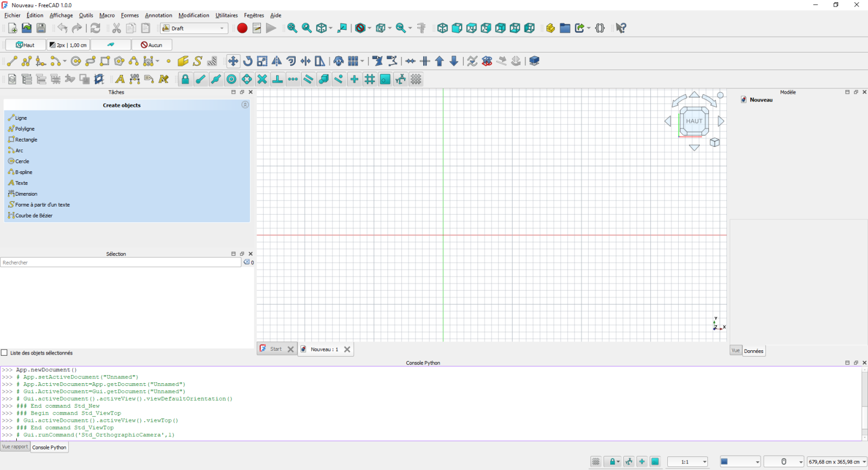The width and height of the screenshot is (868, 470).
Task: Switch to Vue rapport tab
Action: pyautogui.click(x=15, y=447)
